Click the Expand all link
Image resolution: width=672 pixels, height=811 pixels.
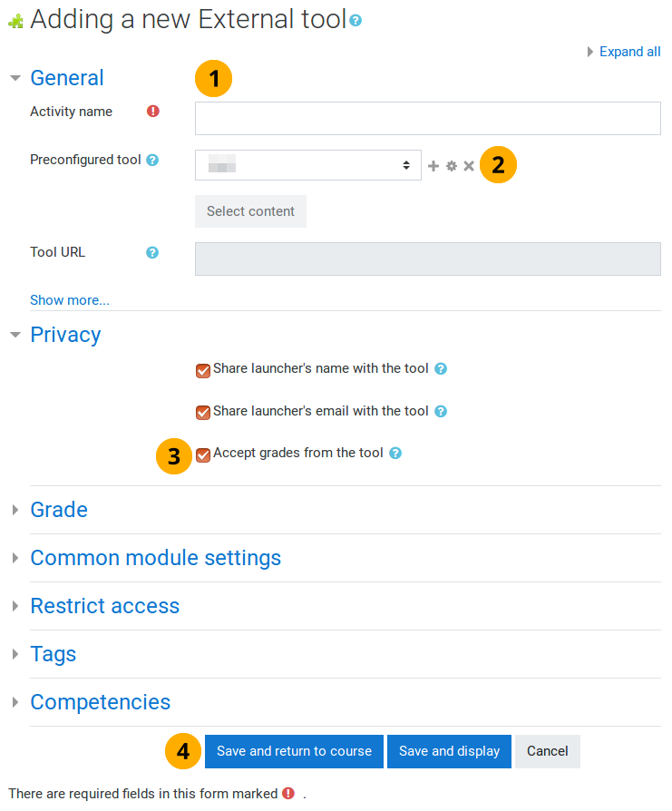point(629,52)
